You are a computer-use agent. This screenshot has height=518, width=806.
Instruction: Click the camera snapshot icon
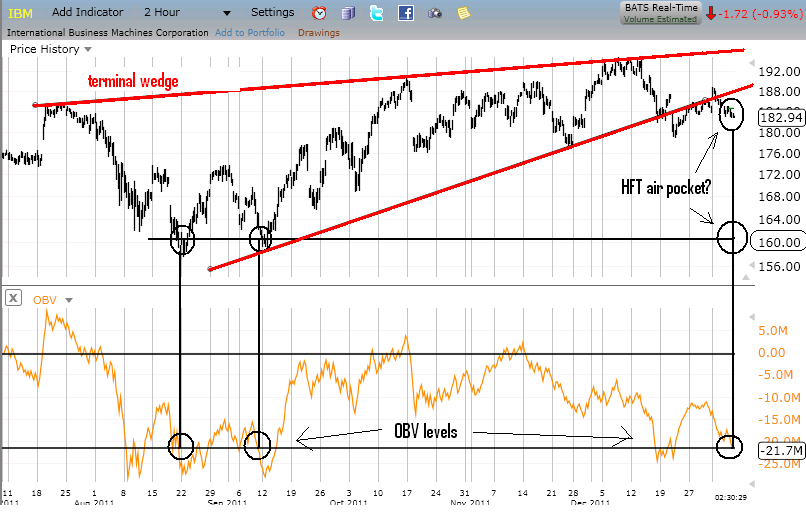pos(435,13)
